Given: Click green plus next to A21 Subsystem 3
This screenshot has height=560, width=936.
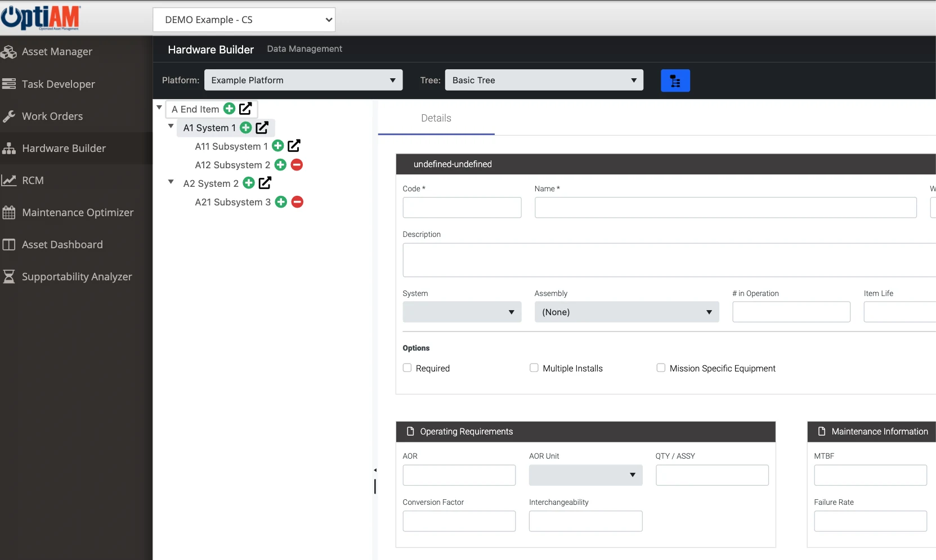Looking at the screenshot, I should point(281,202).
